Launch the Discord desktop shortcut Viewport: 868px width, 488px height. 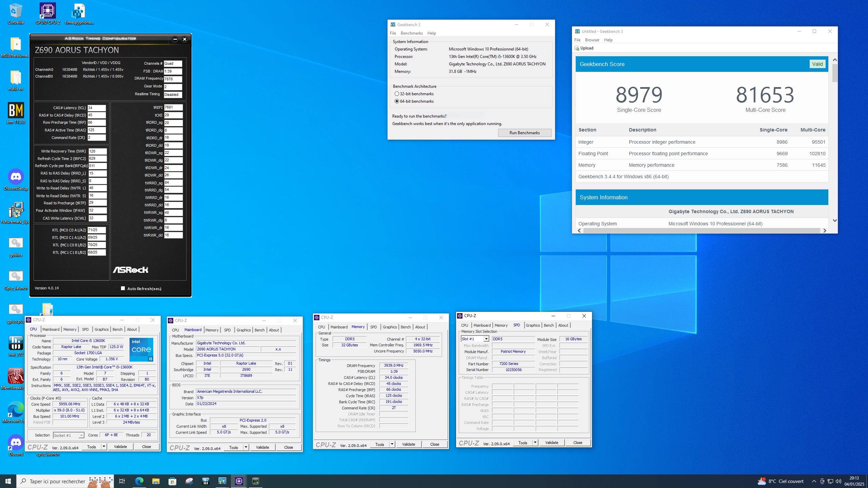[x=16, y=445]
